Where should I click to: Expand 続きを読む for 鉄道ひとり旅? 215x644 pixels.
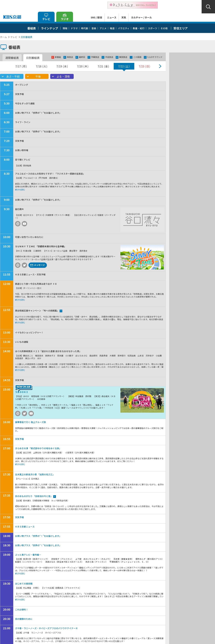click(x=20, y=300)
